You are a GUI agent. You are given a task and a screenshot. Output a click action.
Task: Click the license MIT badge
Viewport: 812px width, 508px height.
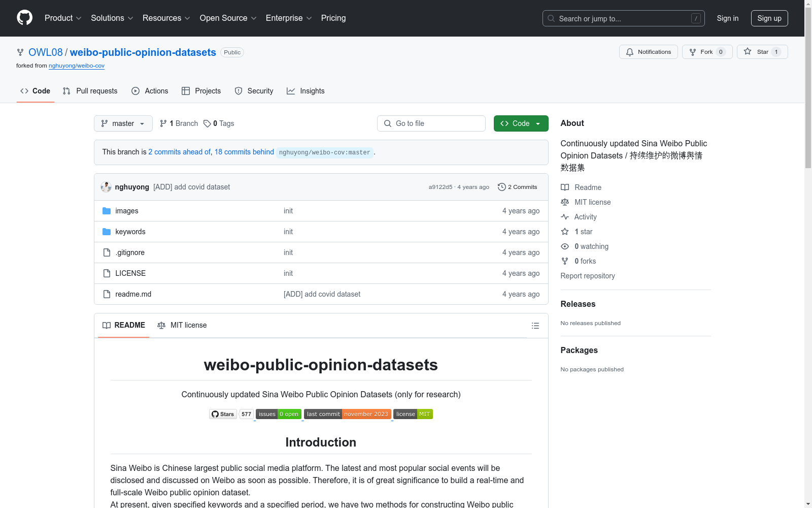click(413, 414)
